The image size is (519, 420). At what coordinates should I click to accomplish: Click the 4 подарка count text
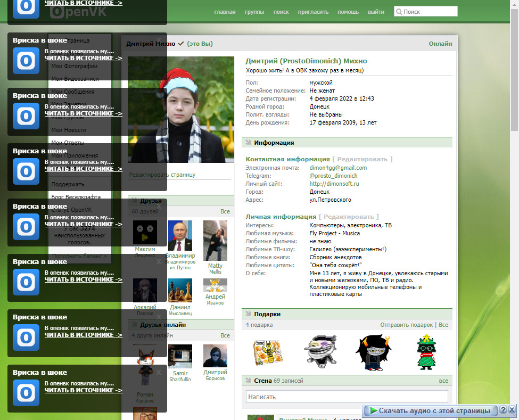point(259,325)
